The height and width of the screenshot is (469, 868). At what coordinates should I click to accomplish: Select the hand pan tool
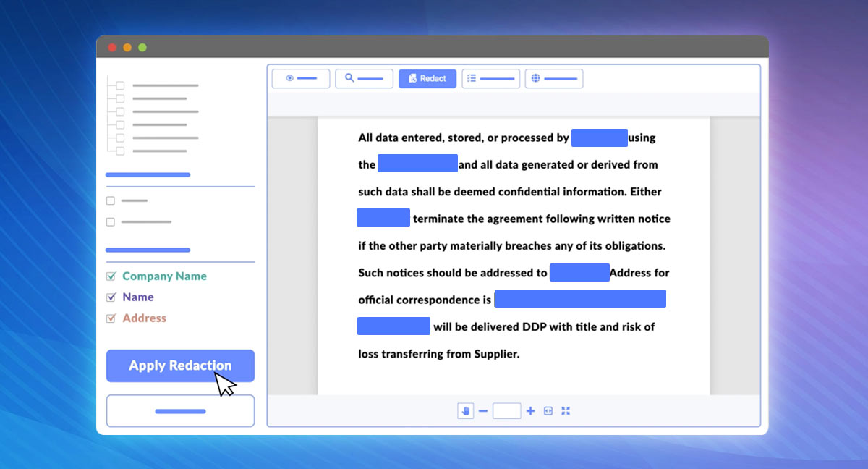coord(465,410)
